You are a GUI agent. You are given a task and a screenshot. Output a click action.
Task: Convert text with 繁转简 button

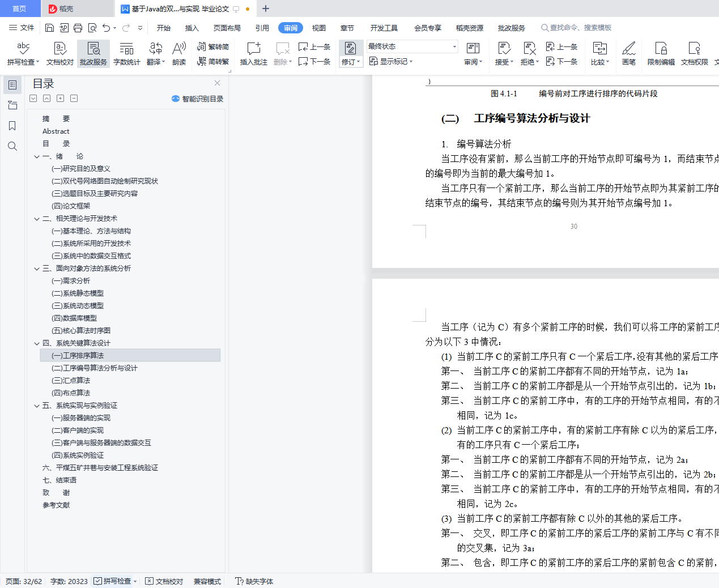pos(213,47)
